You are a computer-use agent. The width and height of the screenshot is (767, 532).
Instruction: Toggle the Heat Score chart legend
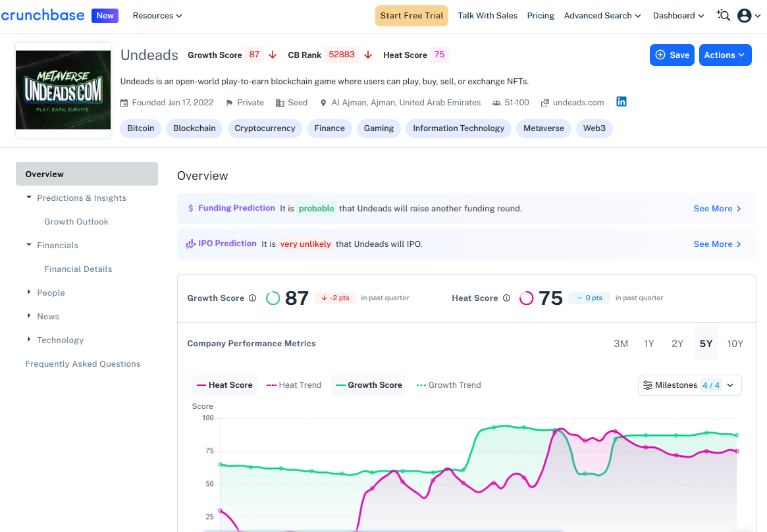(225, 385)
